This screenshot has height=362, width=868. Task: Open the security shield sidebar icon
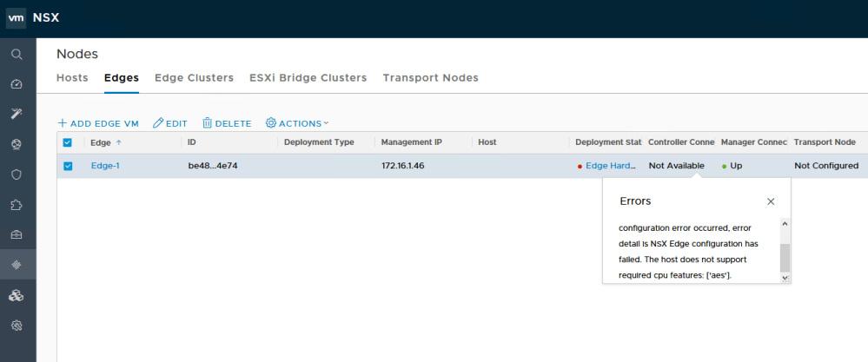tap(17, 174)
